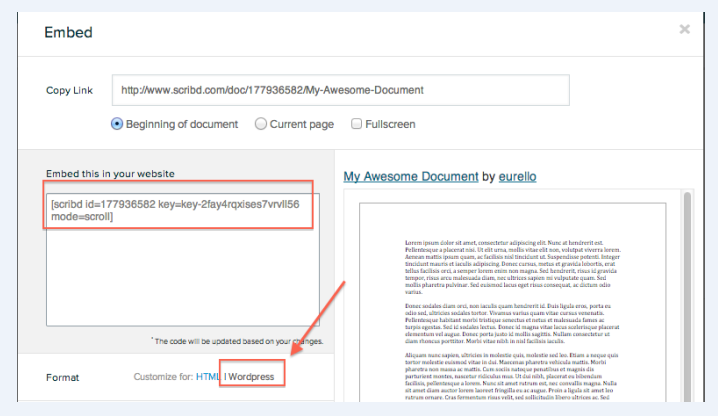718x416 pixels.
Task: Click the Copy Link label
Action: 69,90
